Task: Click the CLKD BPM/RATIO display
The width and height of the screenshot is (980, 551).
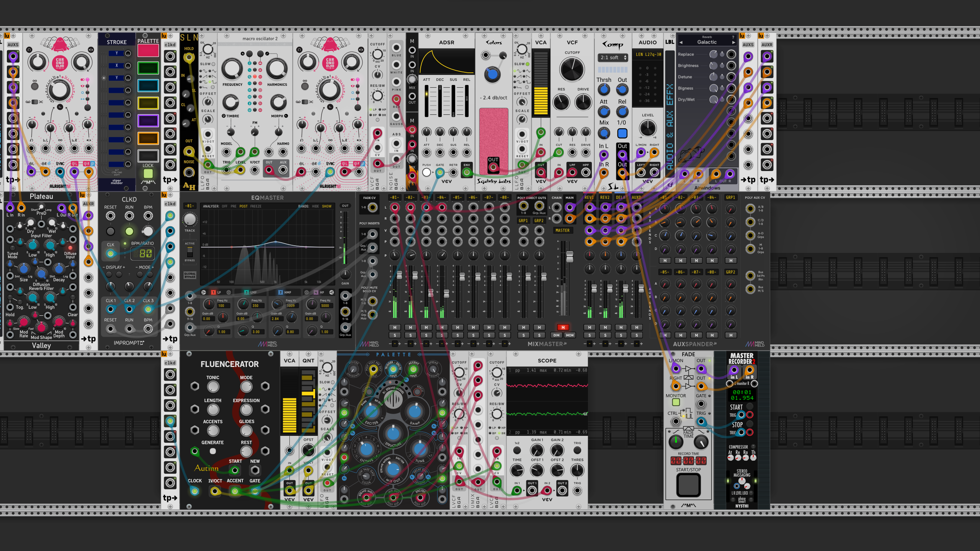Action: pos(142,253)
